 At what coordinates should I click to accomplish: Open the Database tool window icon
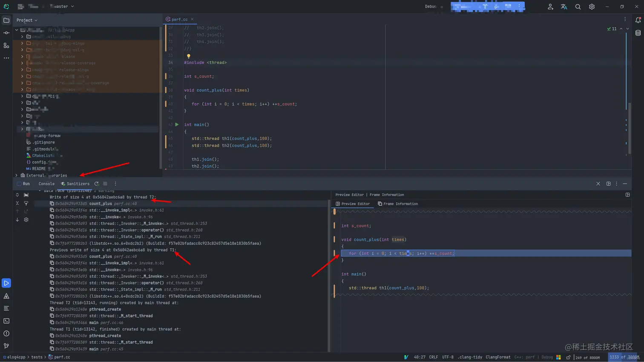[x=638, y=33]
